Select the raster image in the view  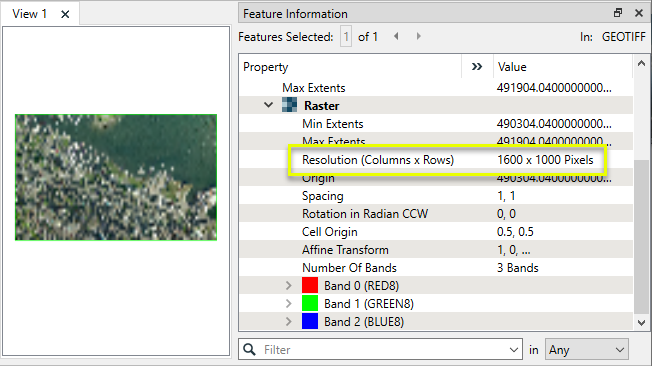[116, 177]
